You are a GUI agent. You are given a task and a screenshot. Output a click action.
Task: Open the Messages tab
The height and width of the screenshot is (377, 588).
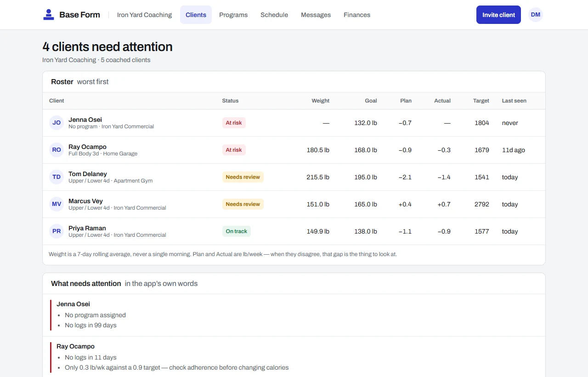coord(316,15)
